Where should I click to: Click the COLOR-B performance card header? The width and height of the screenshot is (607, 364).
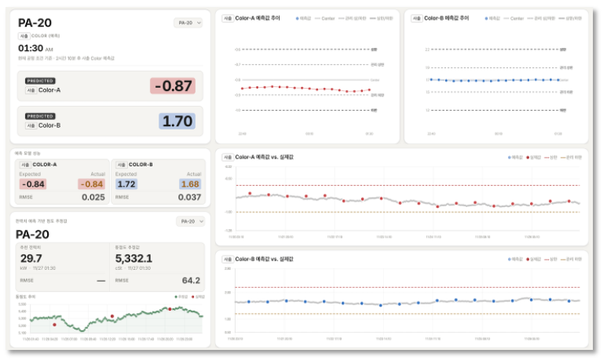pyautogui.click(x=141, y=165)
